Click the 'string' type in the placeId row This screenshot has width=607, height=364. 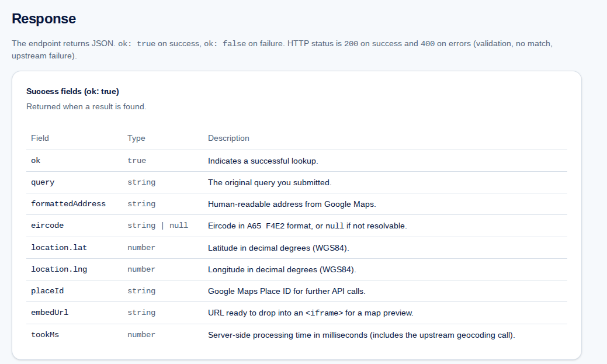click(x=141, y=291)
